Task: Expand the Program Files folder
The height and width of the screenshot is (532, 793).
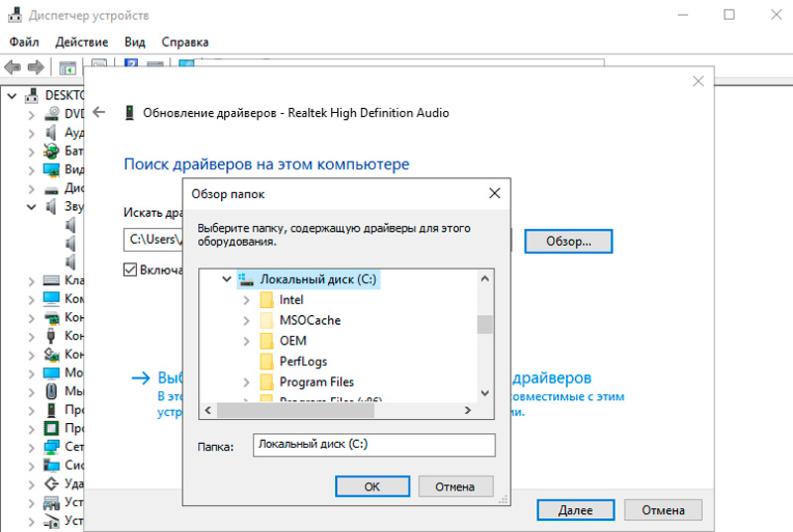Action: [x=246, y=382]
